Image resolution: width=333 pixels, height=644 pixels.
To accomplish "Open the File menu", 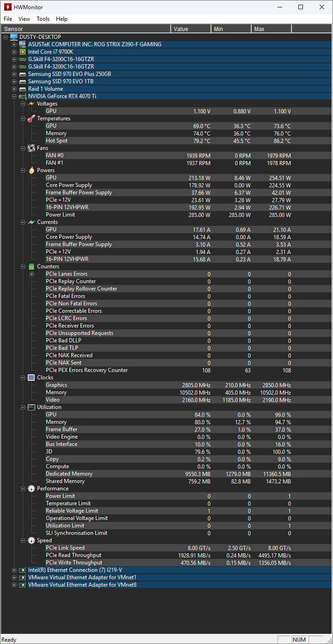I will 8,19.
